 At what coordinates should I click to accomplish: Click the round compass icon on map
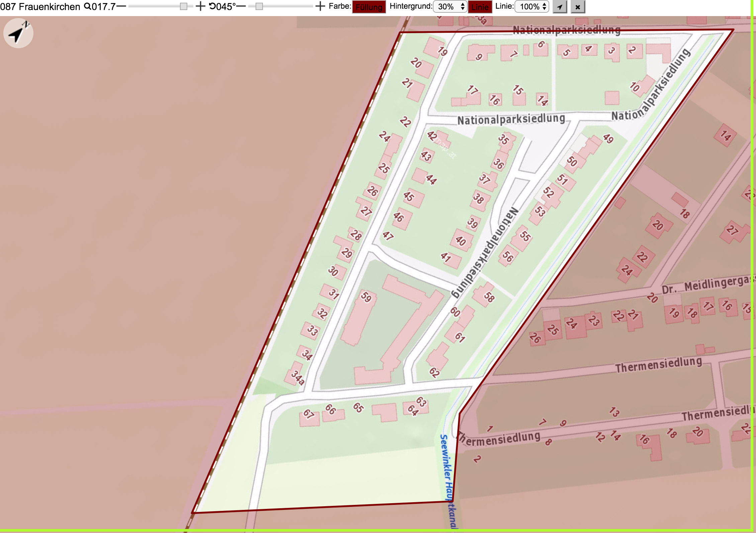pyautogui.click(x=18, y=33)
